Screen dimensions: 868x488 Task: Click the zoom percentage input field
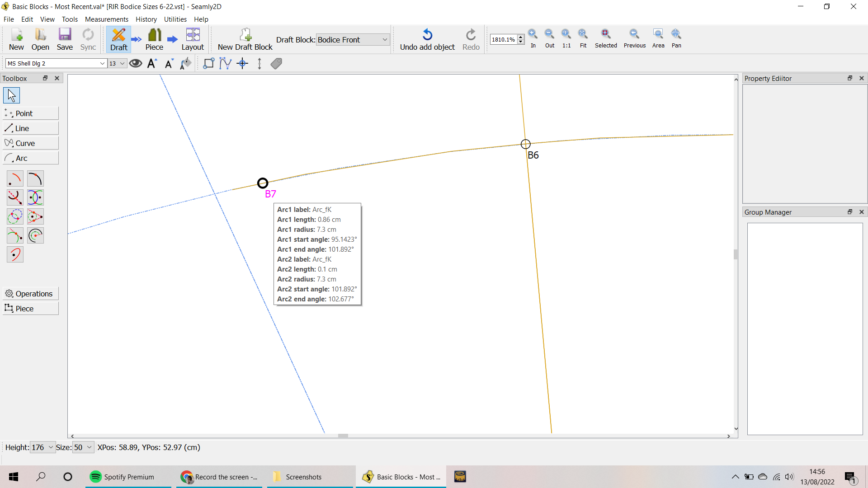503,40
